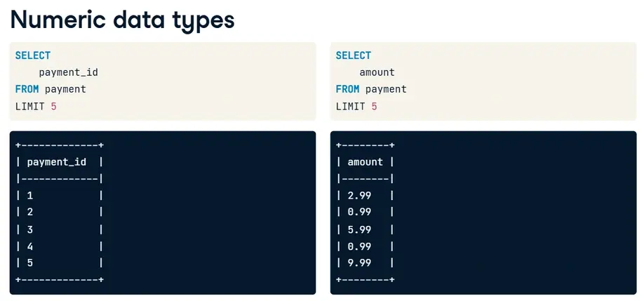644x301 pixels.
Task: Click the "Numeric data types" heading
Action: (x=122, y=20)
